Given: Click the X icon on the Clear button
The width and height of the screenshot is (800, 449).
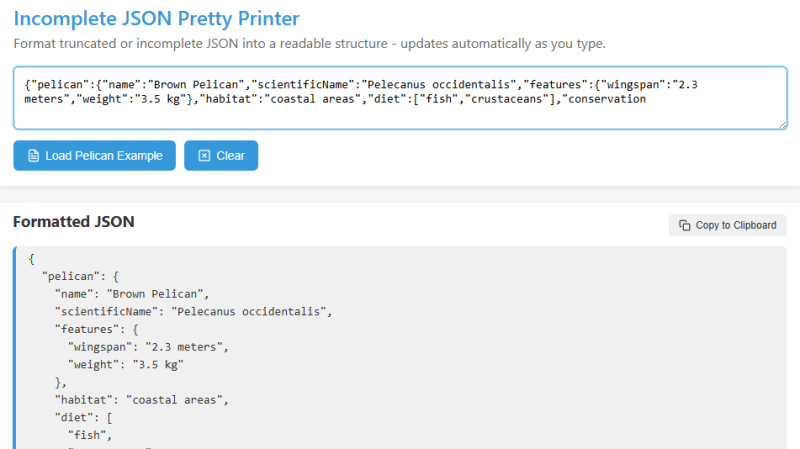Looking at the screenshot, I should click(x=204, y=156).
